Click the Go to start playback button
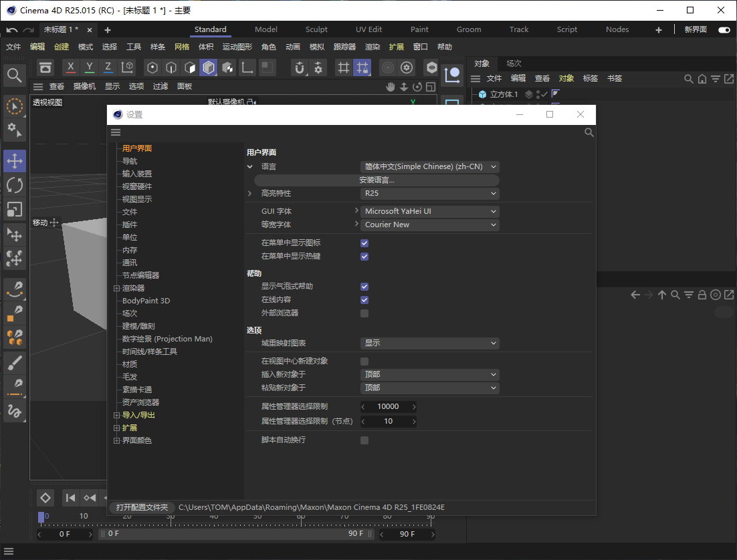 click(70, 497)
